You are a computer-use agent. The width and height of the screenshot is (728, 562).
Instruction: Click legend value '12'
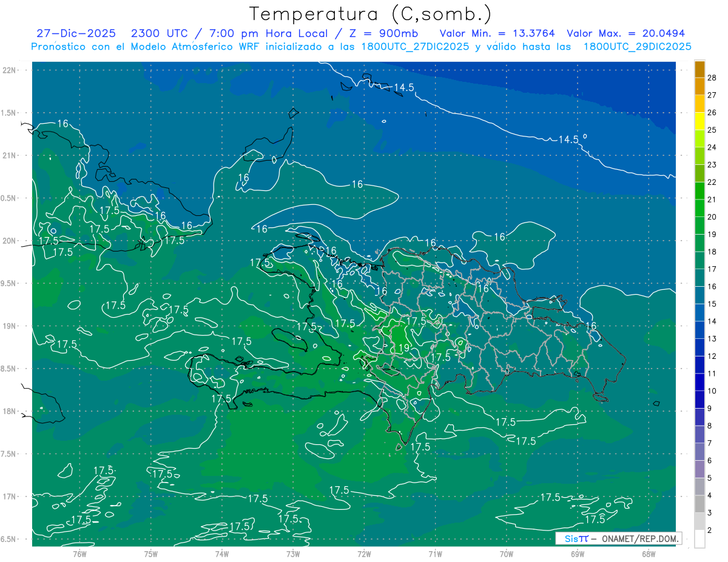pyautogui.click(x=712, y=356)
